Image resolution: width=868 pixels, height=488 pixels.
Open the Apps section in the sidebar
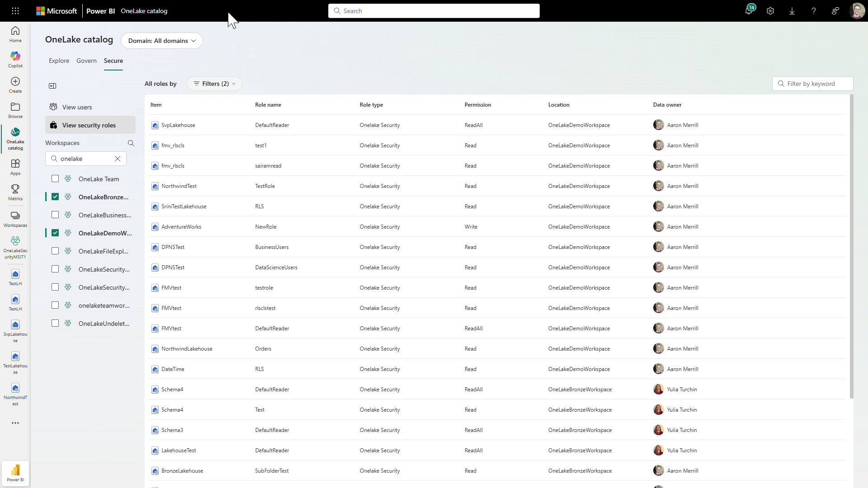pos(15,166)
